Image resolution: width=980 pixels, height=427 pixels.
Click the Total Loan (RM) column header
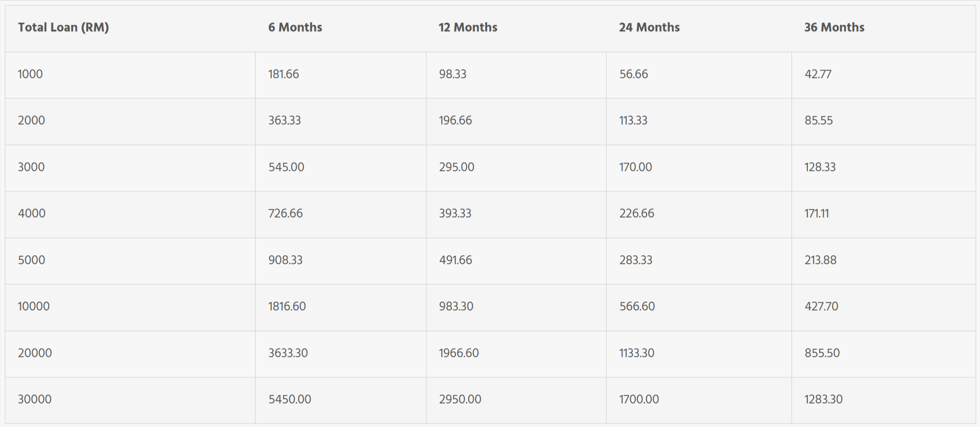click(x=63, y=27)
